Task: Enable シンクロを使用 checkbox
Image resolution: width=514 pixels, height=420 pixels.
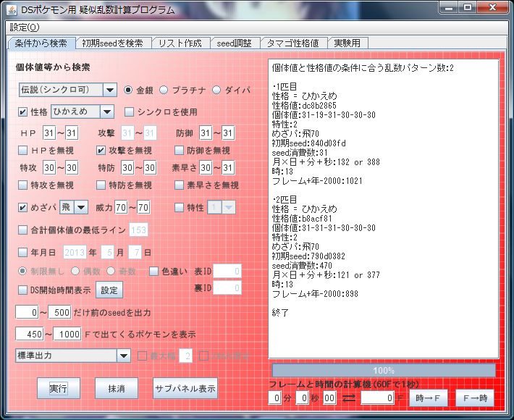Action: pos(129,112)
